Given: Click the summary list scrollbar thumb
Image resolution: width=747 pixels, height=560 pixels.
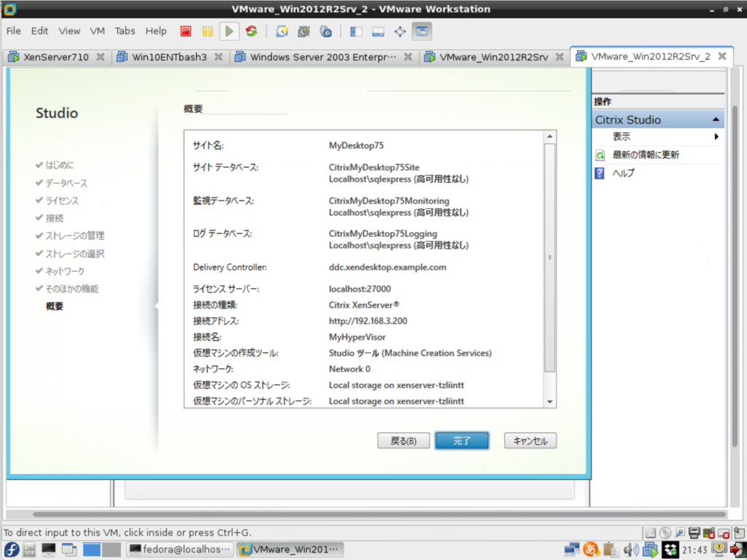Looking at the screenshot, I should pos(550,257).
